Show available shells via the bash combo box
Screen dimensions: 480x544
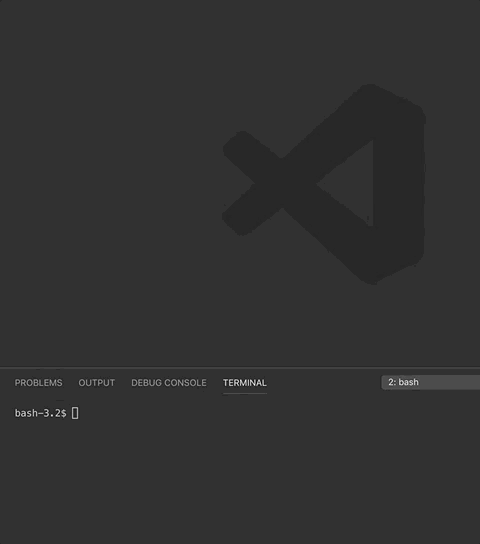[430, 382]
